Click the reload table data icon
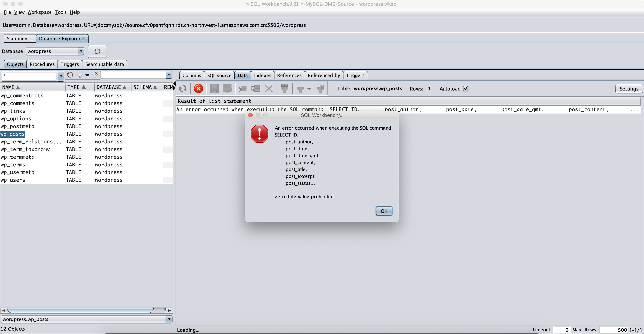Viewport: 644px width, 334px height. click(183, 89)
